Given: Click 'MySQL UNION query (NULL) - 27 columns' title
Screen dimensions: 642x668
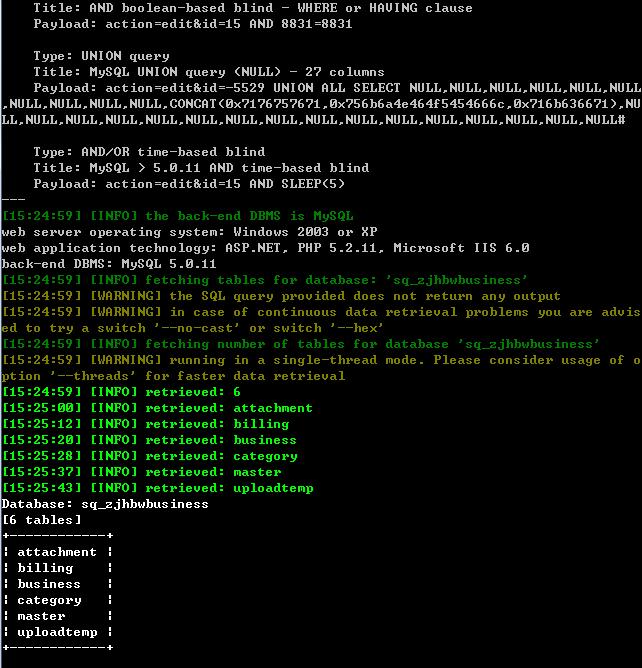Looking at the screenshot, I should (209, 72).
